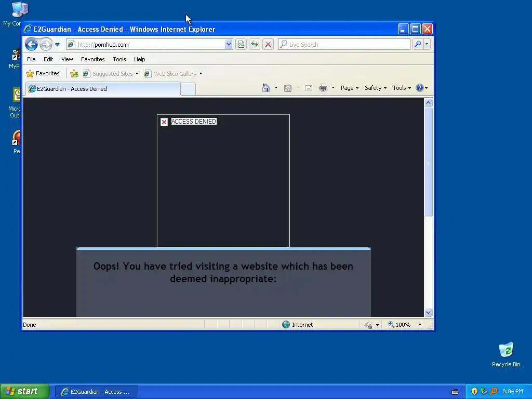This screenshot has width=532, height=399.
Task: Refresh the page with the Refresh icon
Action: point(255,45)
